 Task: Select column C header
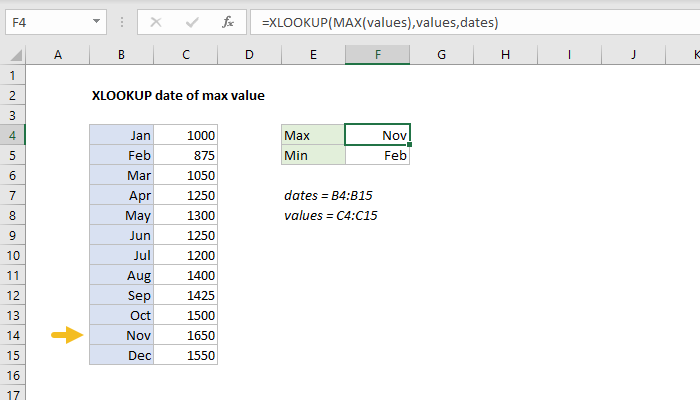[185, 55]
